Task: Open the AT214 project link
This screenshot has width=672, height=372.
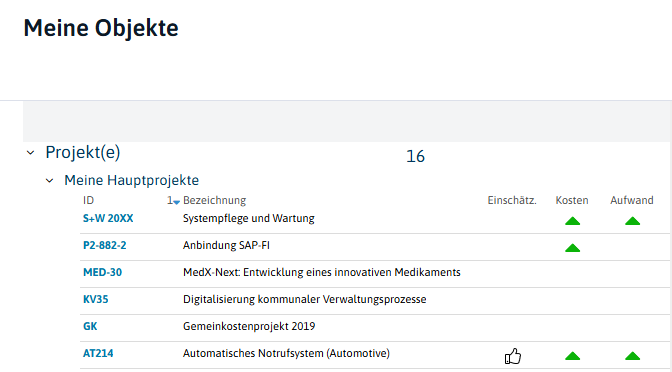Action: pos(98,354)
